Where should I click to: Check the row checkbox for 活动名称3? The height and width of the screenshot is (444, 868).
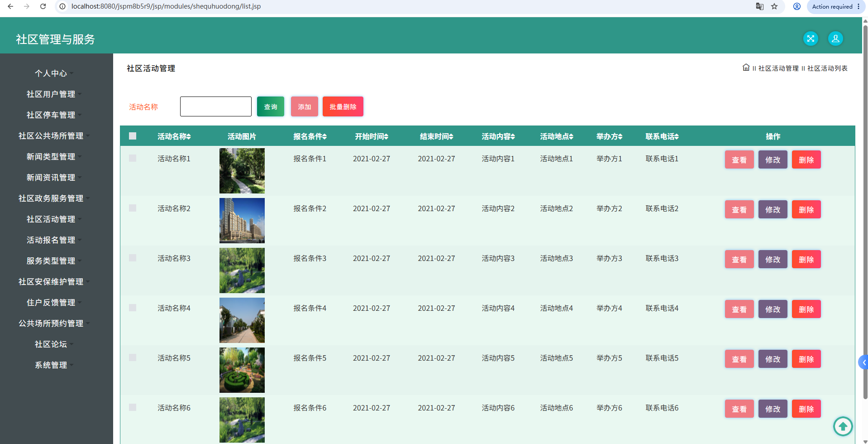133,258
